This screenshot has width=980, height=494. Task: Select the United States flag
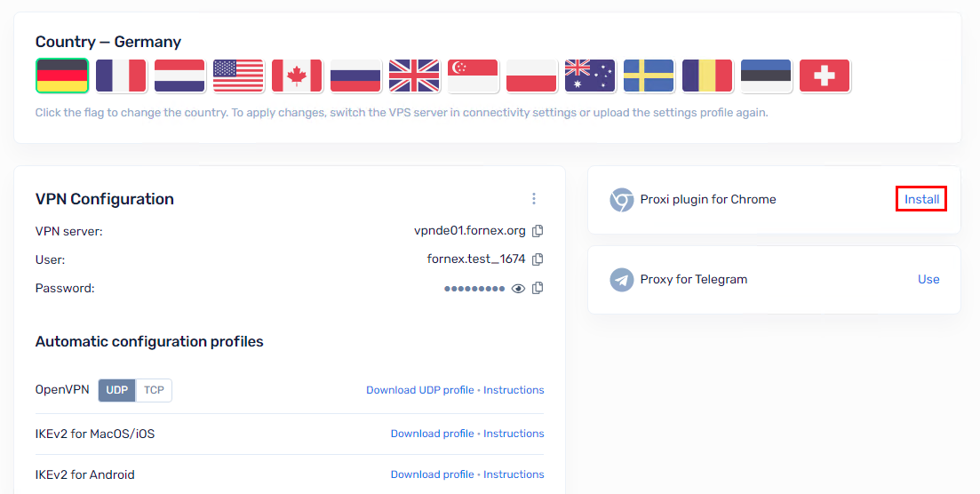pyautogui.click(x=238, y=76)
